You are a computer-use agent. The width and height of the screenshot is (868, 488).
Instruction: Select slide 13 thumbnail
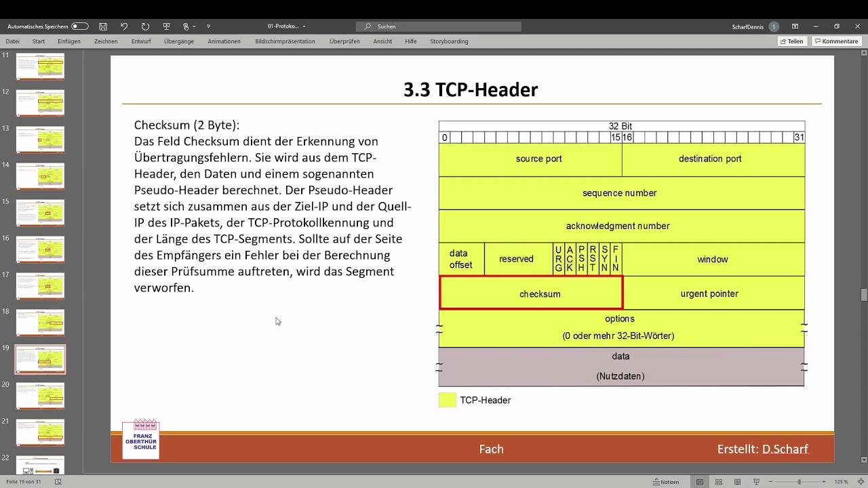[x=40, y=139]
